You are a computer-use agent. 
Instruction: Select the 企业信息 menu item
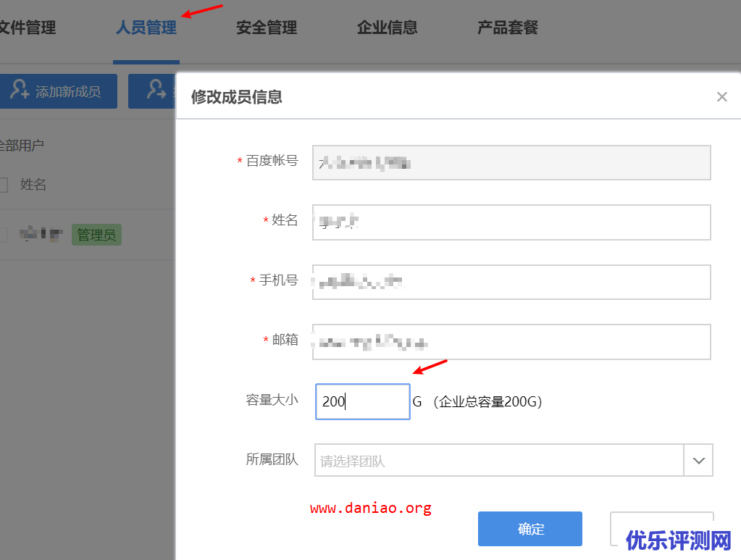point(387,28)
